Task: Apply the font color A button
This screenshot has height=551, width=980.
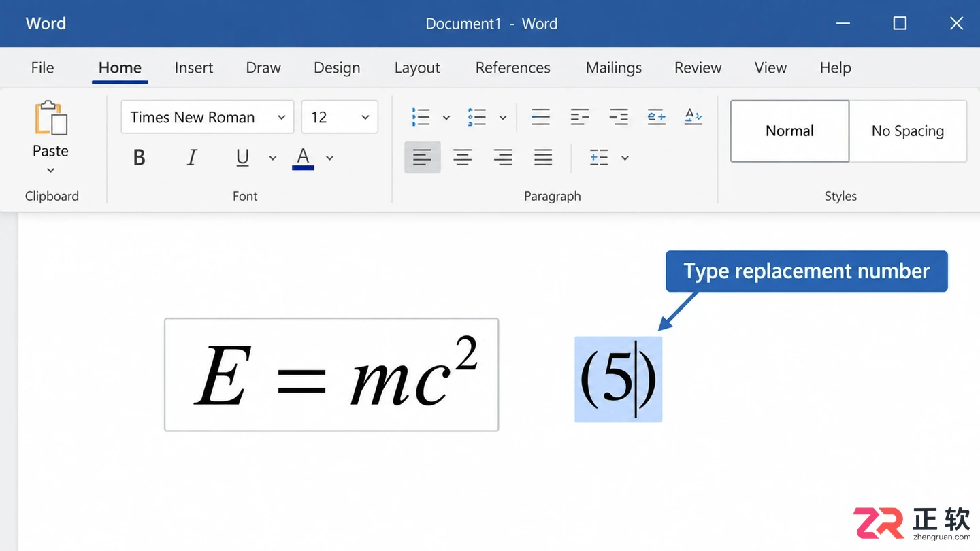Action: [303, 158]
